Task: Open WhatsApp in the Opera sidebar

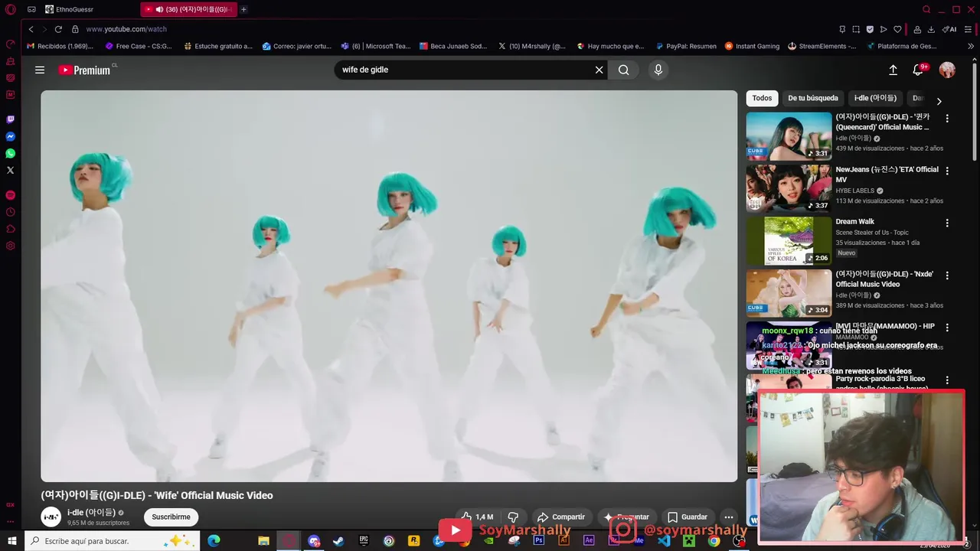Action: point(11,153)
